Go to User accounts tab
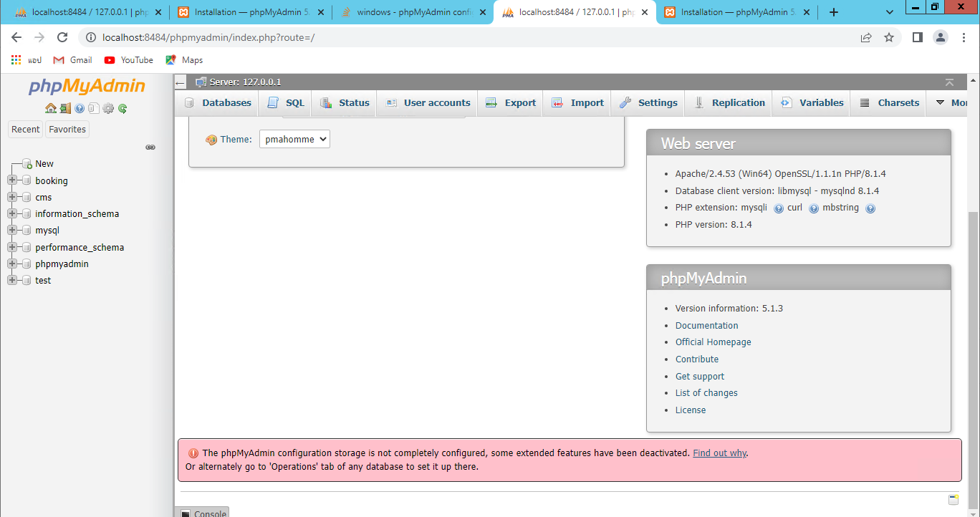The height and width of the screenshot is (517, 980). pos(428,102)
